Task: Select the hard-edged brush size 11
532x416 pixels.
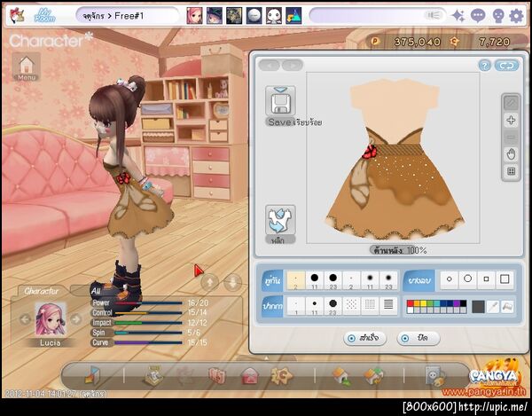Action: tap(315, 280)
